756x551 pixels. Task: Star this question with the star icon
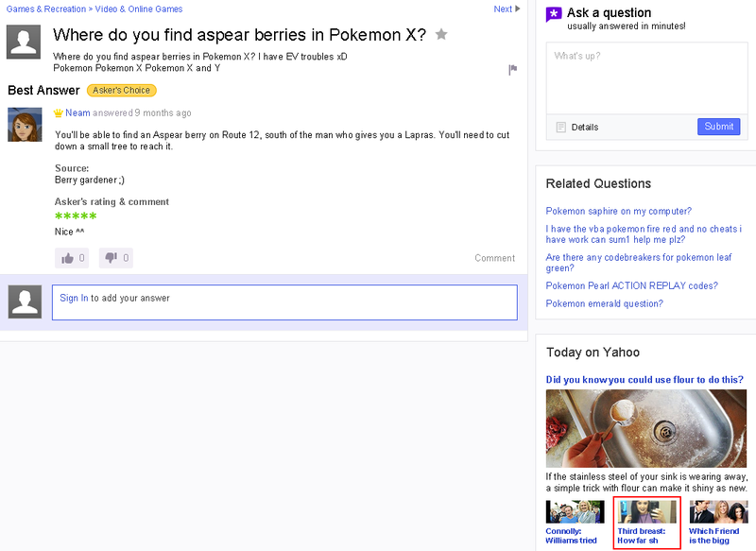(441, 35)
